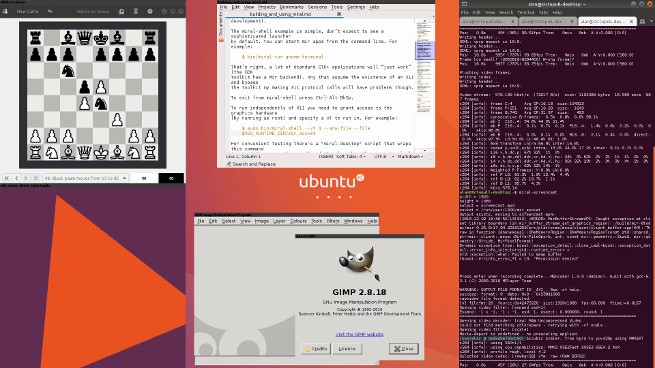The width and height of the screenshot is (655, 368).
Task: Close the building_and_using_miral.md tab
Action: (x=339, y=14)
